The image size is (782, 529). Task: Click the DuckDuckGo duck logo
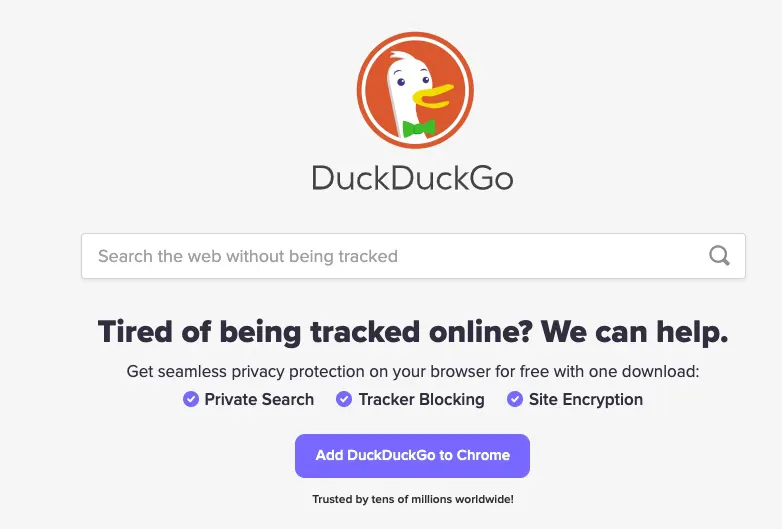coord(415,90)
